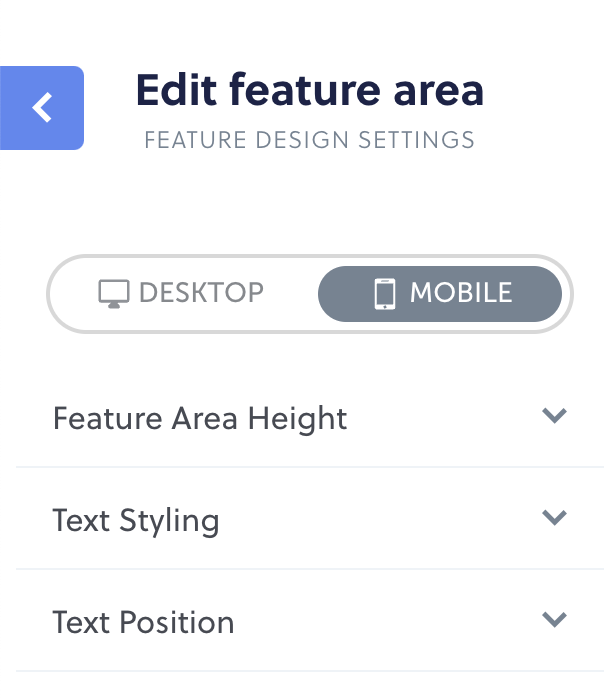Screen dimensions: 607x698
Task: Open Text Position via its chevron arrow
Action: [554, 620]
